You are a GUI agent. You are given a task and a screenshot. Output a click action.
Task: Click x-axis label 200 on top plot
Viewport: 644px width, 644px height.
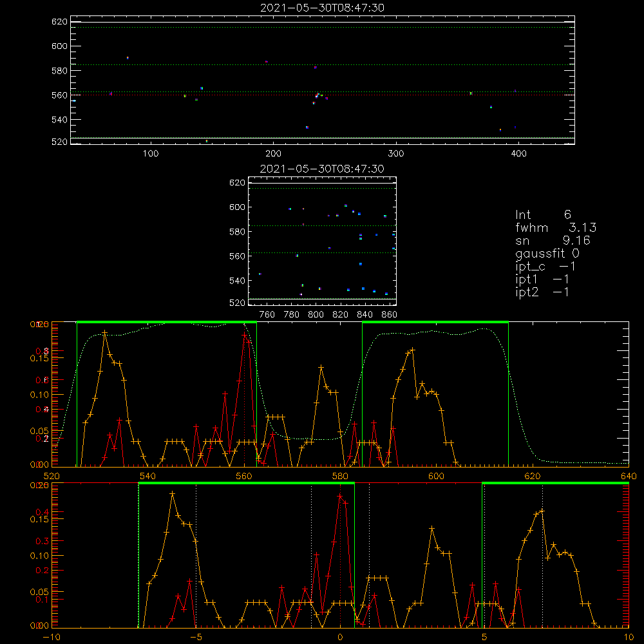pos(273,154)
